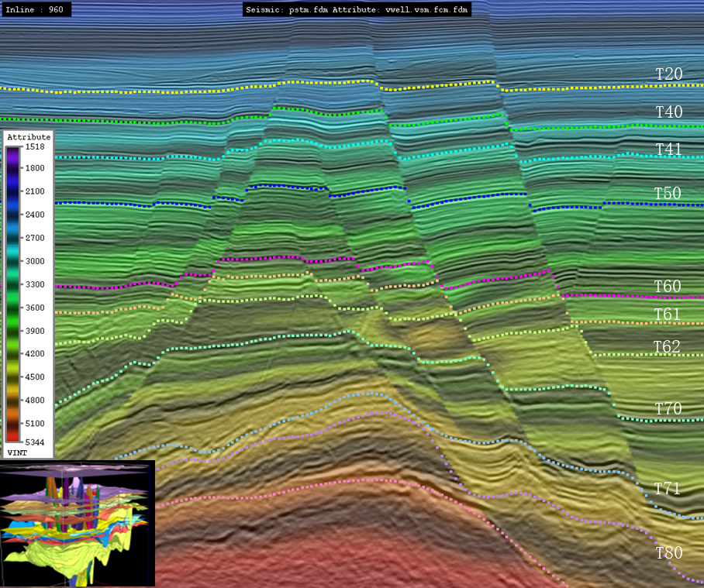The height and width of the screenshot is (588, 704).
Task: Select the 3300 tick on the color scale
Action: coord(34,284)
